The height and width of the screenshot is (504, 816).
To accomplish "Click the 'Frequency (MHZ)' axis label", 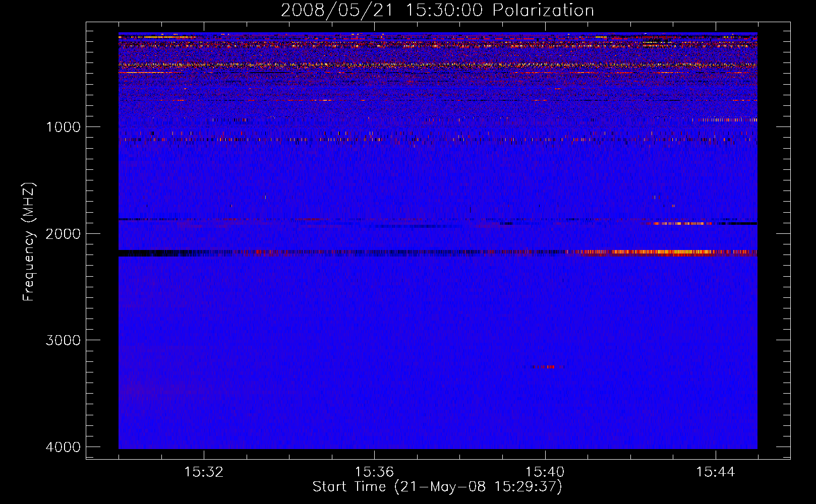I will [29, 241].
